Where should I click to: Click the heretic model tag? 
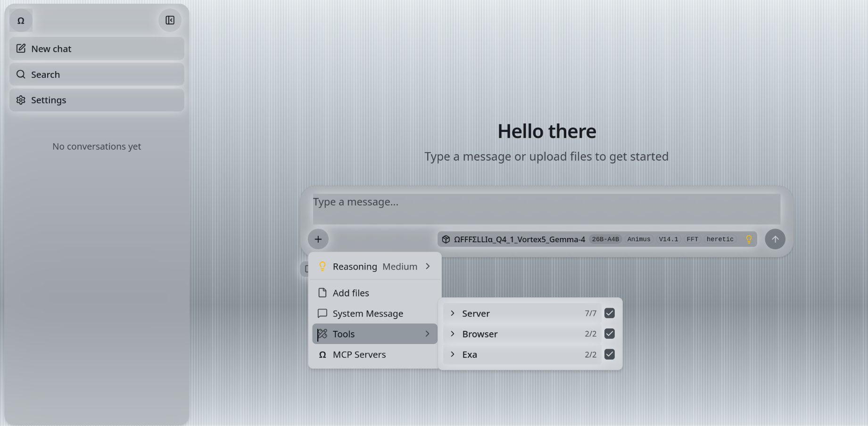coord(720,239)
